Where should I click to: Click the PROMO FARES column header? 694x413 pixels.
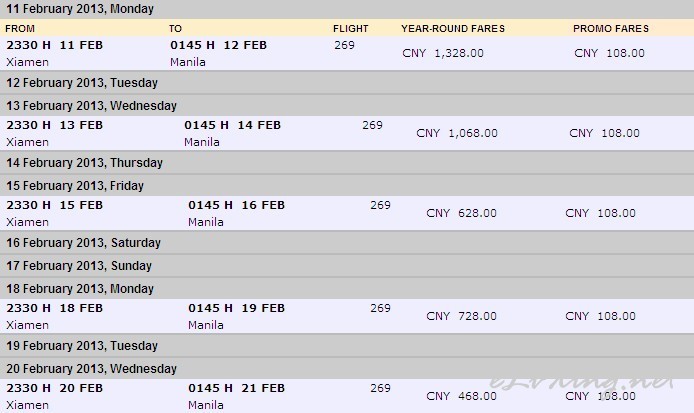click(611, 29)
